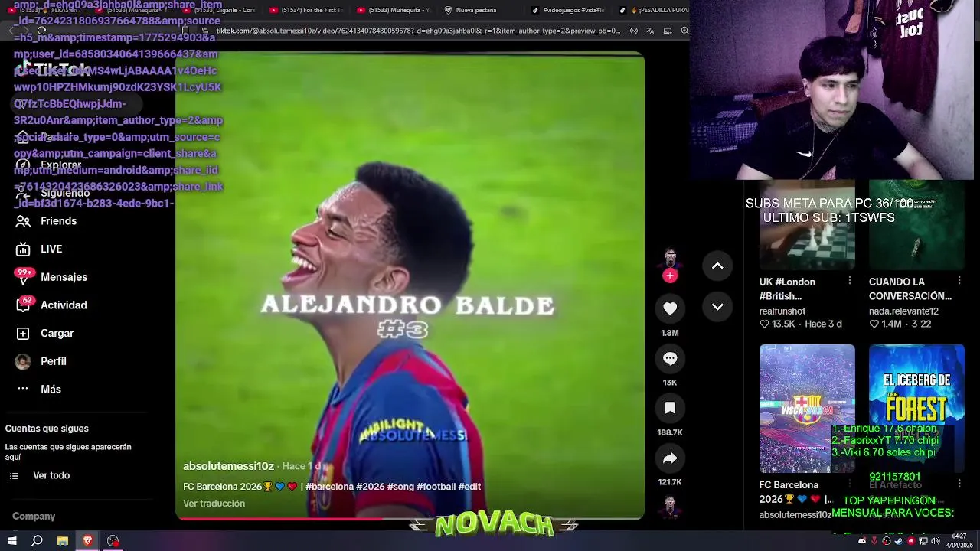Open Windows taskbar search
The width and height of the screenshot is (980, 551).
[37, 541]
